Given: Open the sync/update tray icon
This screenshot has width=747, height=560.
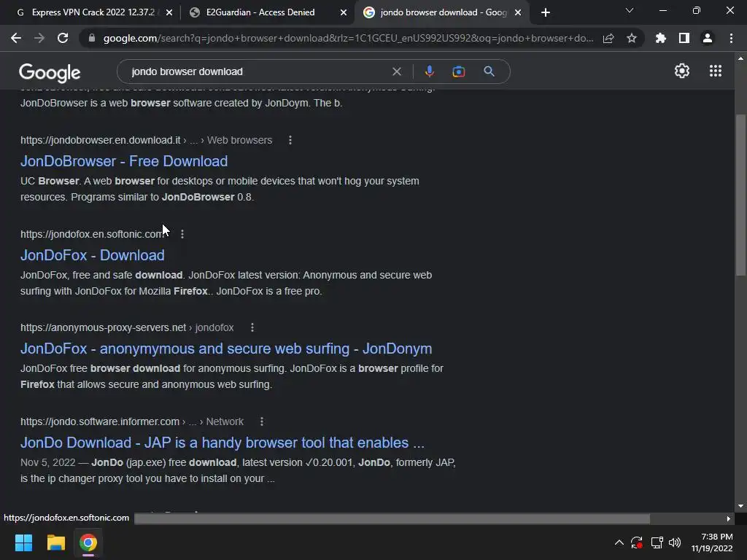Looking at the screenshot, I should (x=636, y=542).
